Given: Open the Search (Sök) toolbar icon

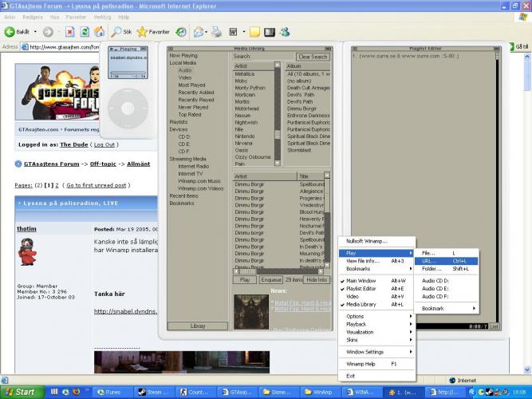Looking at the screenshot, I should [121, 32].
